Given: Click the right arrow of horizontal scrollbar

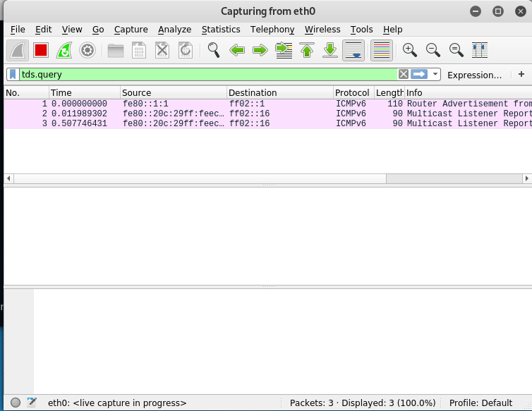Looking at the screenshot, I should click(x=527, y=178).
